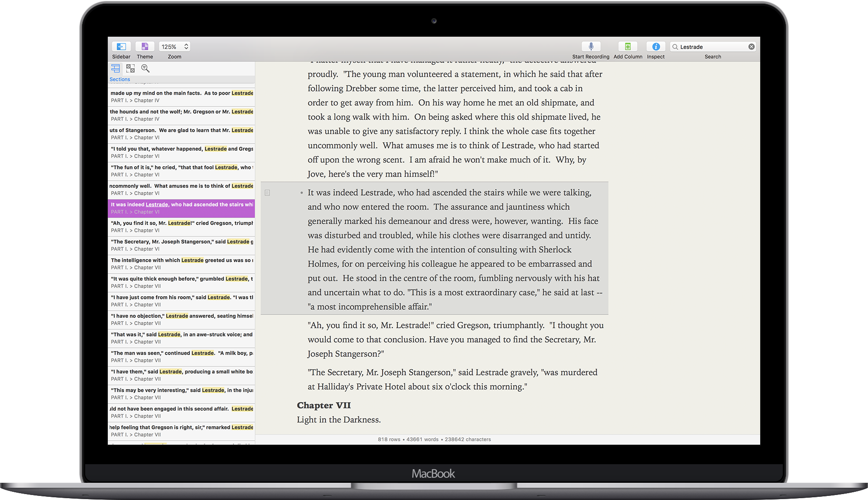Select result 'I have them, said Lestrade'
868x500 pixels.
point(181,375)
